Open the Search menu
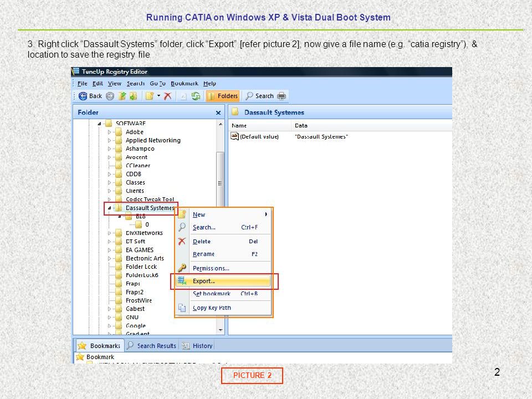 [x=136, y=84]
